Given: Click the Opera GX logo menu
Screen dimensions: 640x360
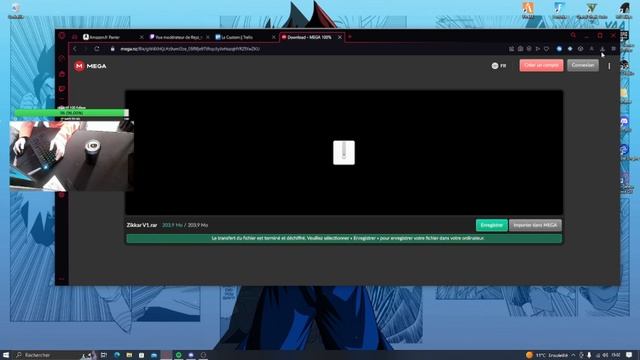Looking at the screenshot, I should pyautogui.click(x=62, y=36).
